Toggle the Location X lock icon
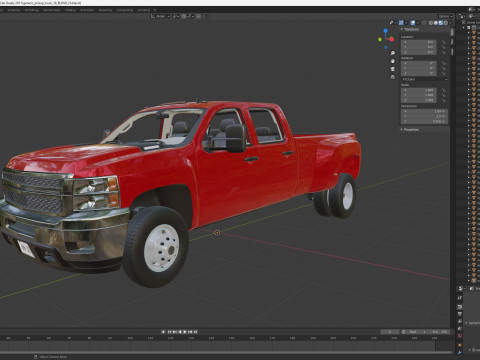Screen dimensions: 480x360 coord(444,42)
